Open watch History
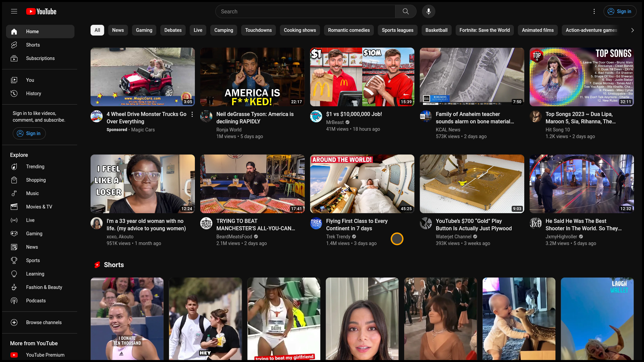This screenshot has width=644, height=362. tap(40, 94)
